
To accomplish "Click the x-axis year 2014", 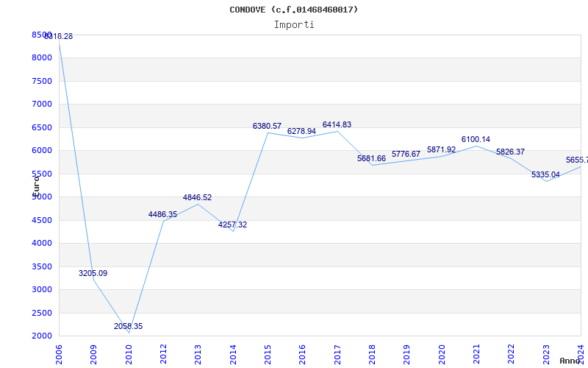I will tap(233, 355).
